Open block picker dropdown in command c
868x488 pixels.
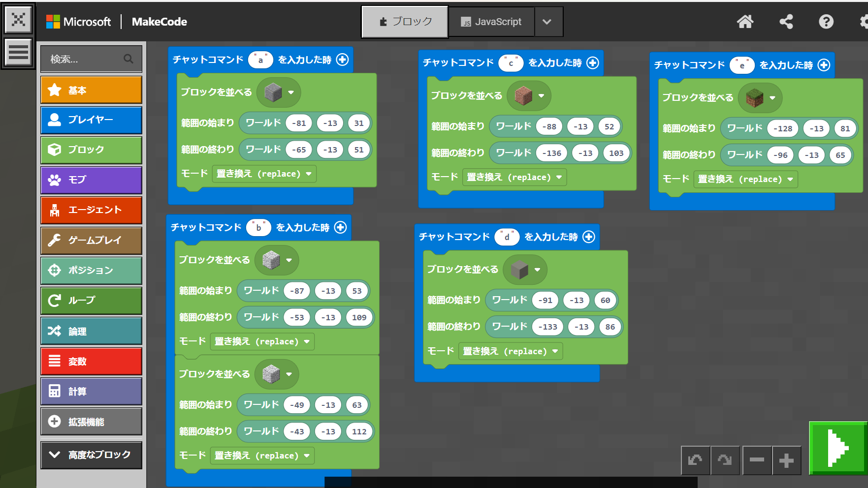(x=529, y=95)
